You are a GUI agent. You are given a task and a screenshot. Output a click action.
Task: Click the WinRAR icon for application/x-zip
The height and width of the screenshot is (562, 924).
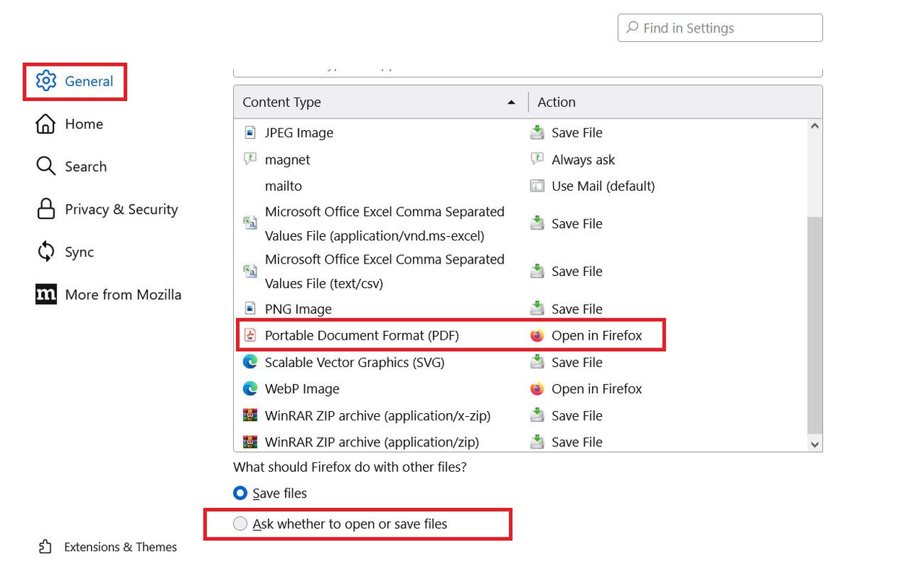[x=250, y=415]
